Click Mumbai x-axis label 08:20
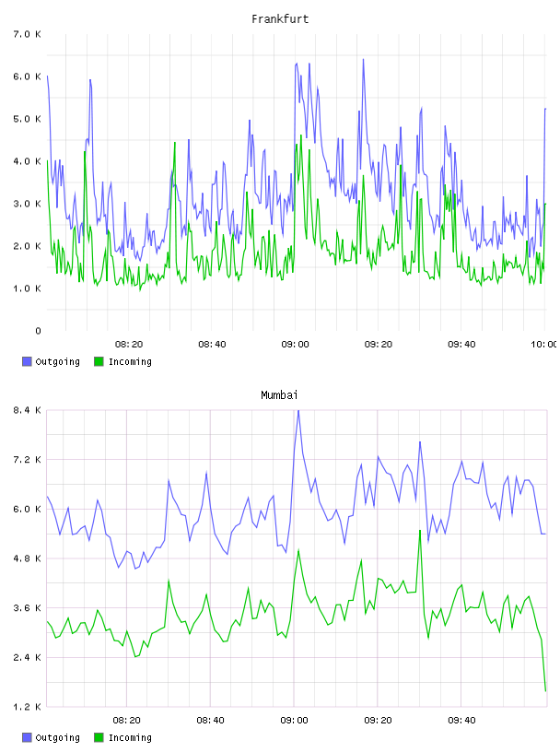 point(126,721)
